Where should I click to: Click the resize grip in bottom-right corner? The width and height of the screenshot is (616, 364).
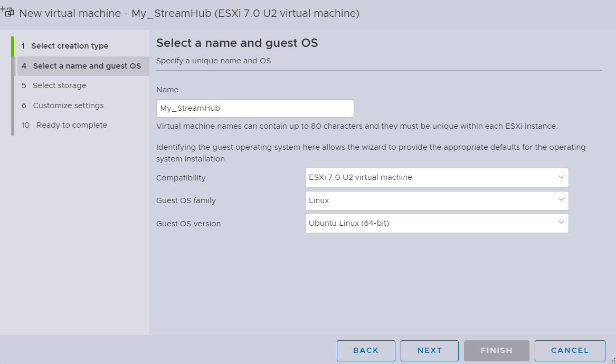(612, 360)
